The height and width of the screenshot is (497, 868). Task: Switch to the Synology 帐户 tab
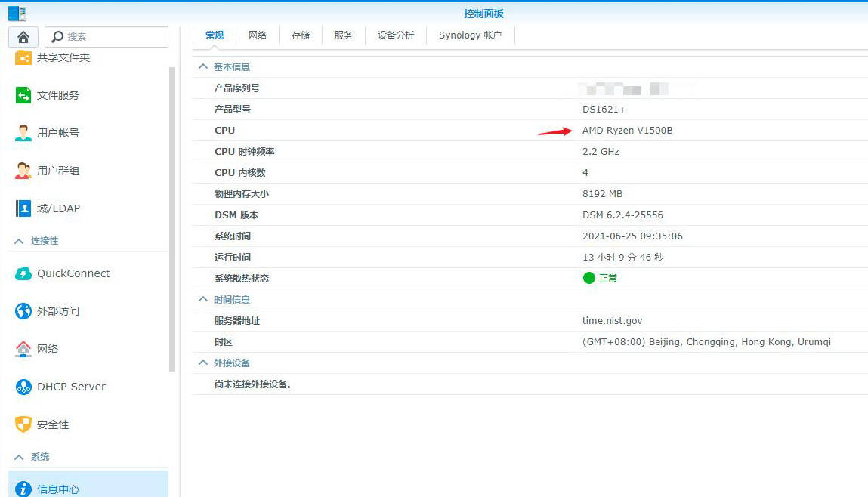pos(470,35)
